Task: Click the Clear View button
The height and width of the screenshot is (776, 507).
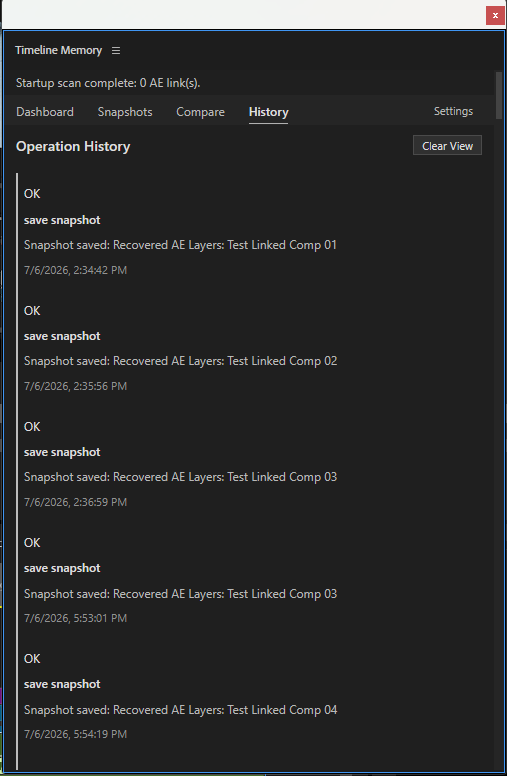Action: coord(447,146)
